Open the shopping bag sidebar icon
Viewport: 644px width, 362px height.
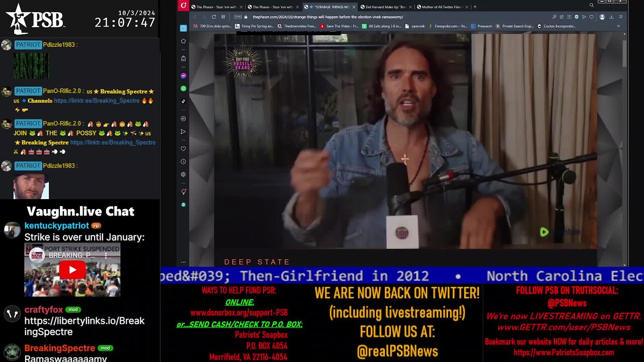[183, 58]
